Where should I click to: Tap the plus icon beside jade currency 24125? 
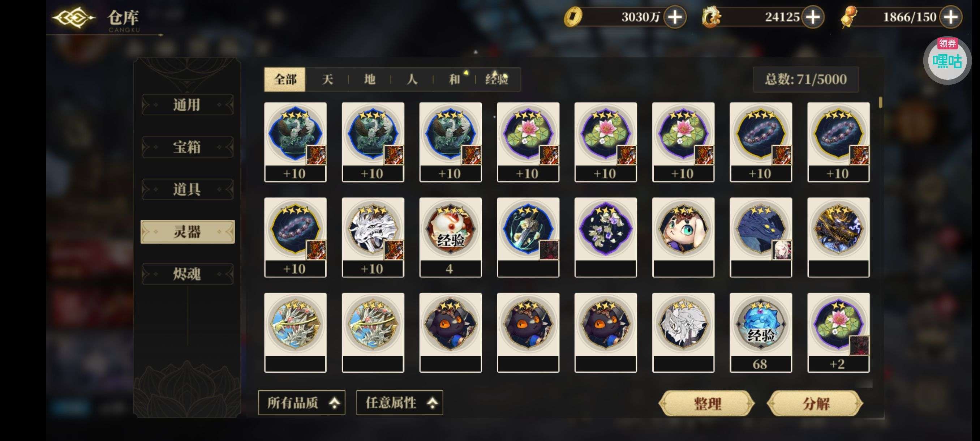click(813, 17)
